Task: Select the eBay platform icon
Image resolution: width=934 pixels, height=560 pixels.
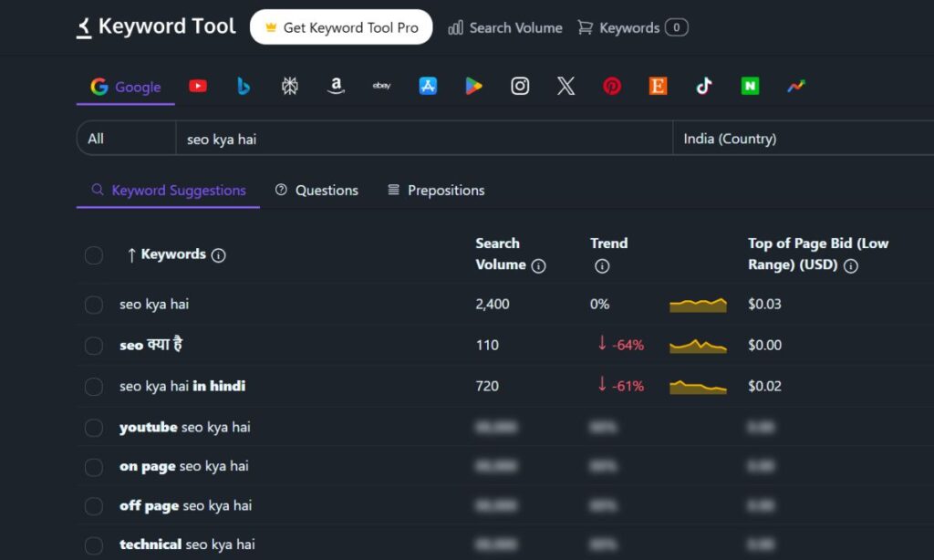Action: pos(381,85)
